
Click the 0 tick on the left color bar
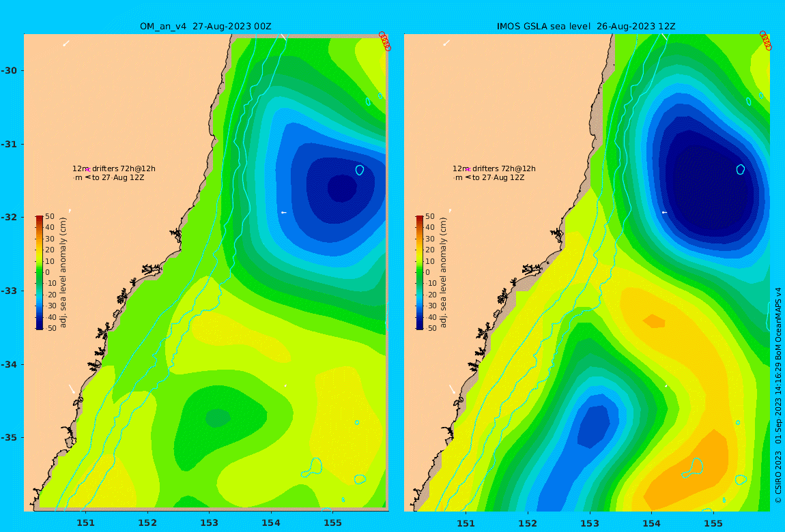coord(48,273)
